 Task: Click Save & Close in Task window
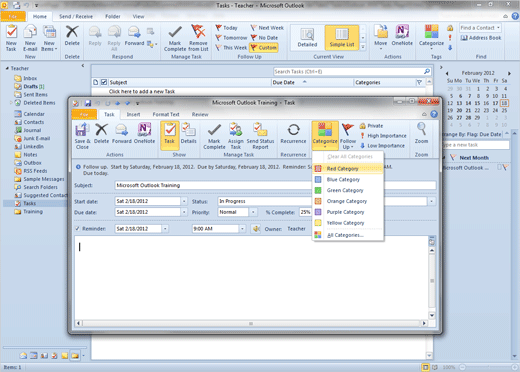coord(82,136)
